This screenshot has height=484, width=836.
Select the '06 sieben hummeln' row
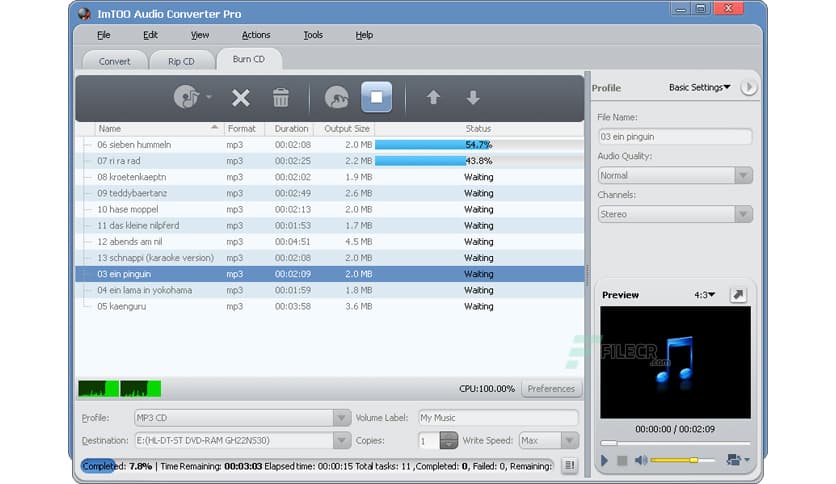pyautogui.click(x=329, y=144)
